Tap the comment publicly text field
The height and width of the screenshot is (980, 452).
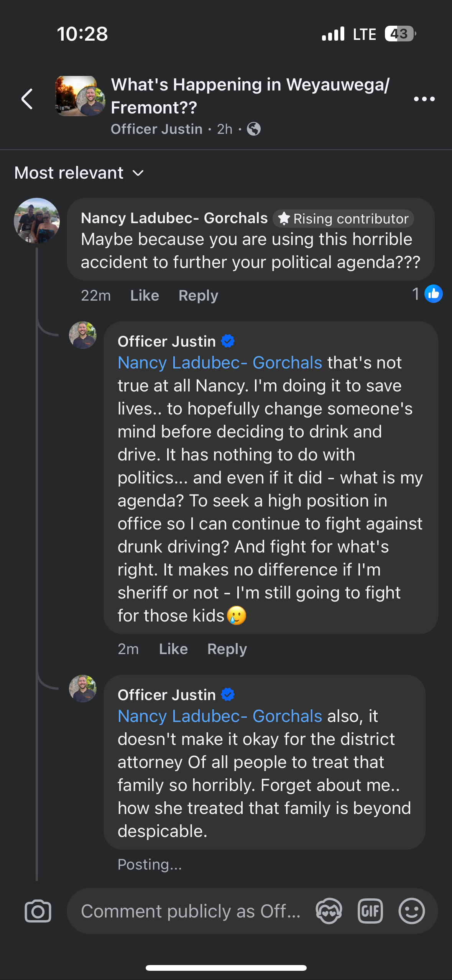pos(191,911)
